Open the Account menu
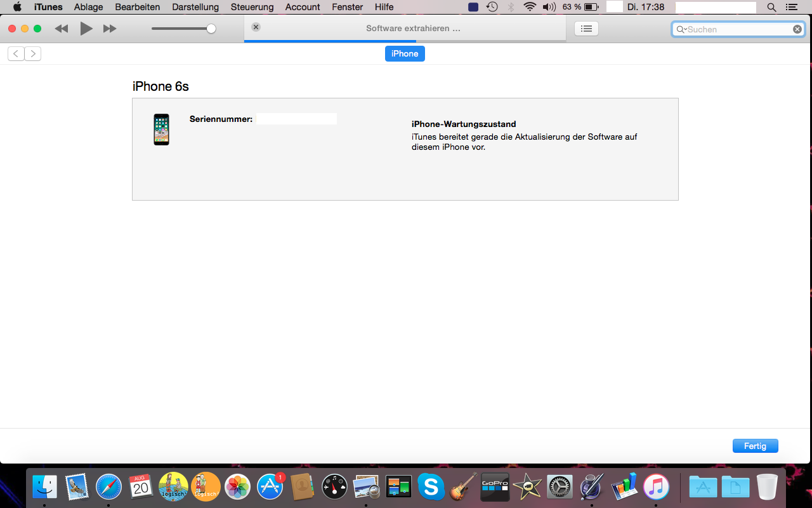 pyautogui.click(x=303, y=7)
